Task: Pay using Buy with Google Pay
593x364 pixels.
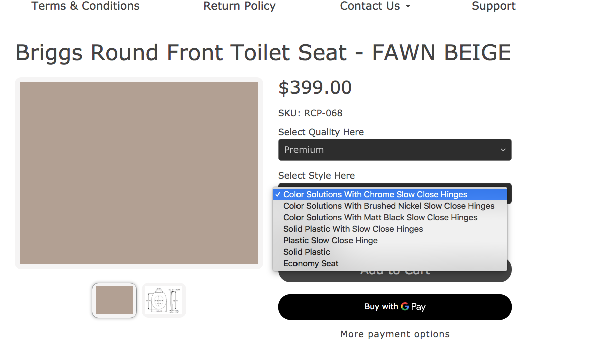Action: (395, 307)
